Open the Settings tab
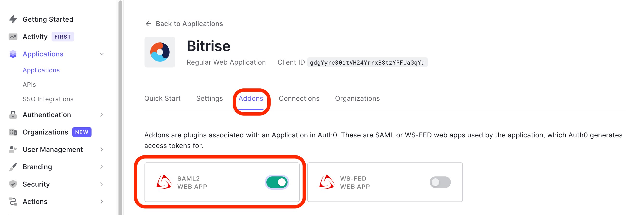Viewport: 644px width, 215px height. click(210, 99)
